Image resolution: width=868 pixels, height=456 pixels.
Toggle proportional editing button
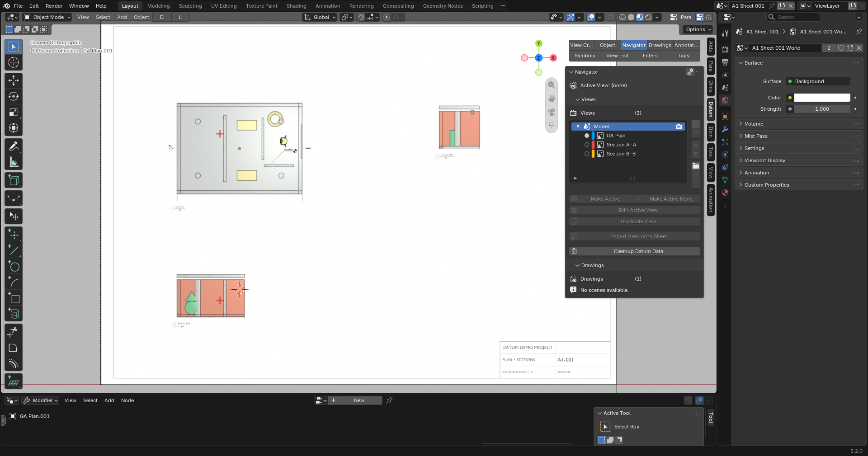(387, 17)
